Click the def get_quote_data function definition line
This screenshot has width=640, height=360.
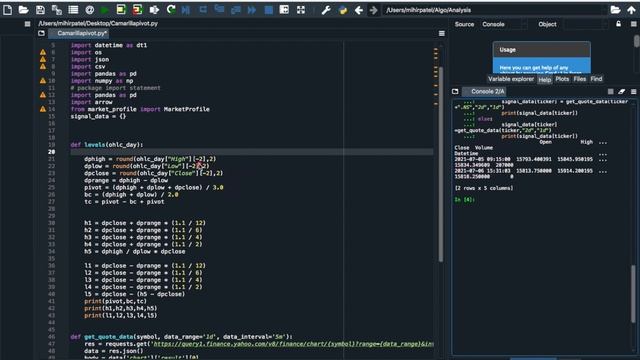pos(181,337)
